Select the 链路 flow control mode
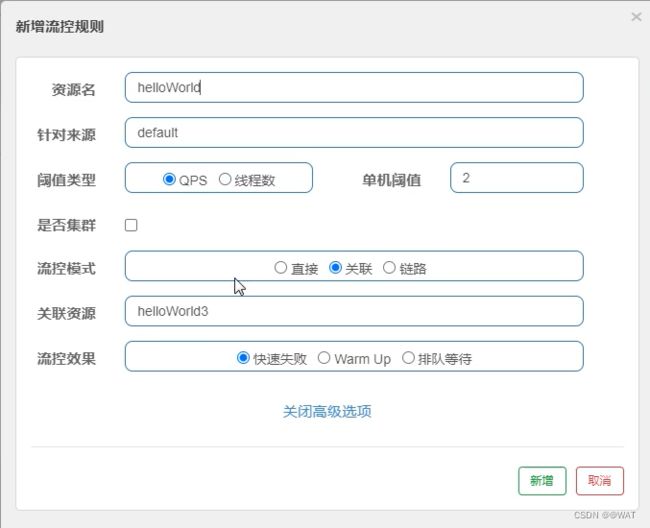This screenshot has width=650, height=528. point(389,267)
